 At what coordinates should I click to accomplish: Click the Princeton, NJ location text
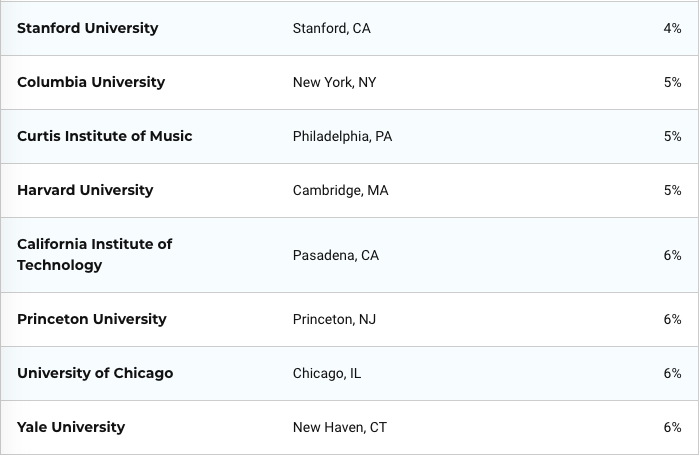tap(334, 320)
